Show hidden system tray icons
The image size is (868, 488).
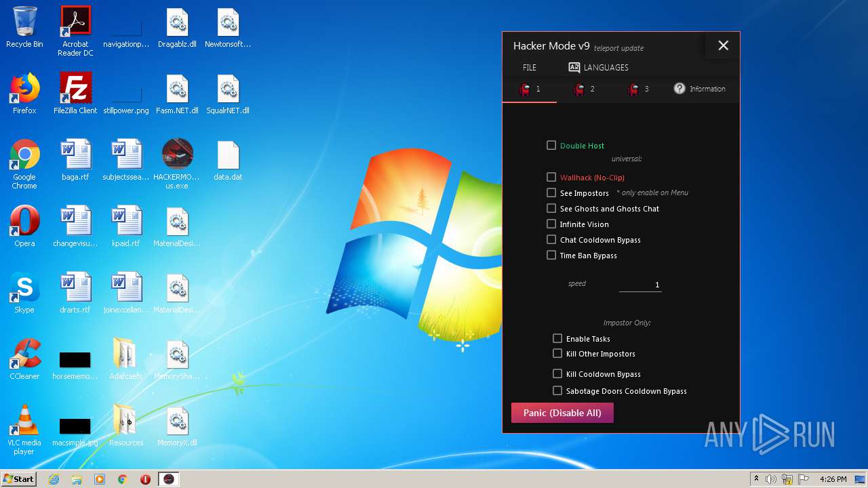click(x=756, y=479)
